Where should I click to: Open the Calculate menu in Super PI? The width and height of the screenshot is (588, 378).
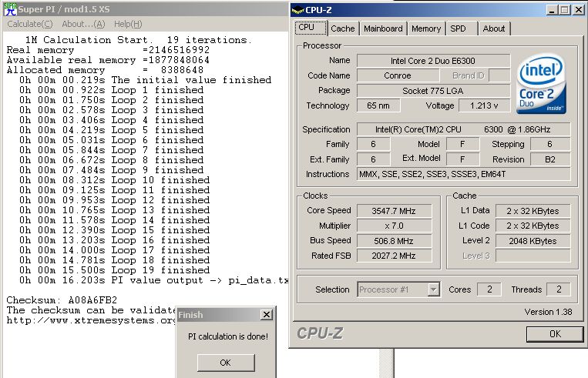coord(29,24)
